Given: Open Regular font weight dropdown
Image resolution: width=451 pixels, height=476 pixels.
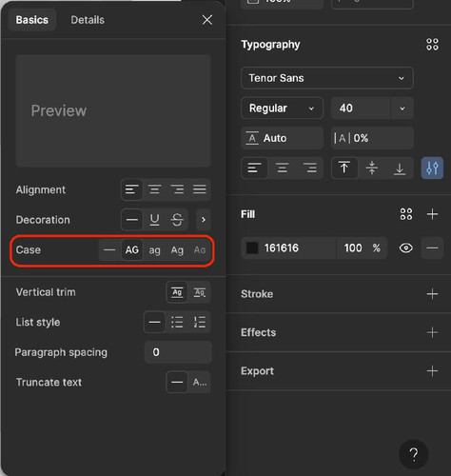Looking at the screenshot, I should (x=282, y=109).
